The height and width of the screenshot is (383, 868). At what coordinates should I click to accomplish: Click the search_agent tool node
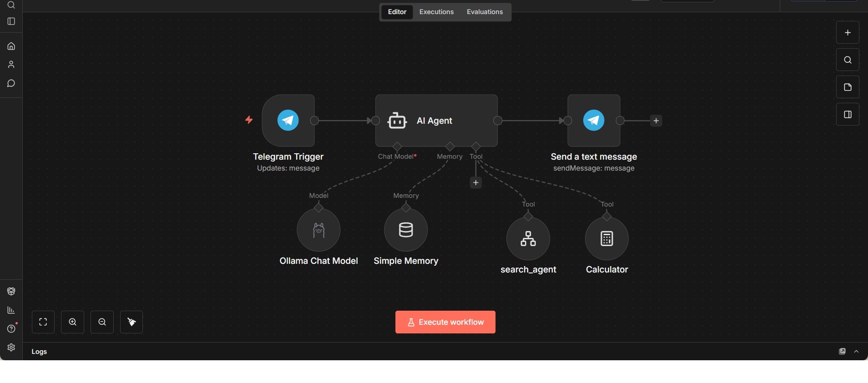(528, 238)
